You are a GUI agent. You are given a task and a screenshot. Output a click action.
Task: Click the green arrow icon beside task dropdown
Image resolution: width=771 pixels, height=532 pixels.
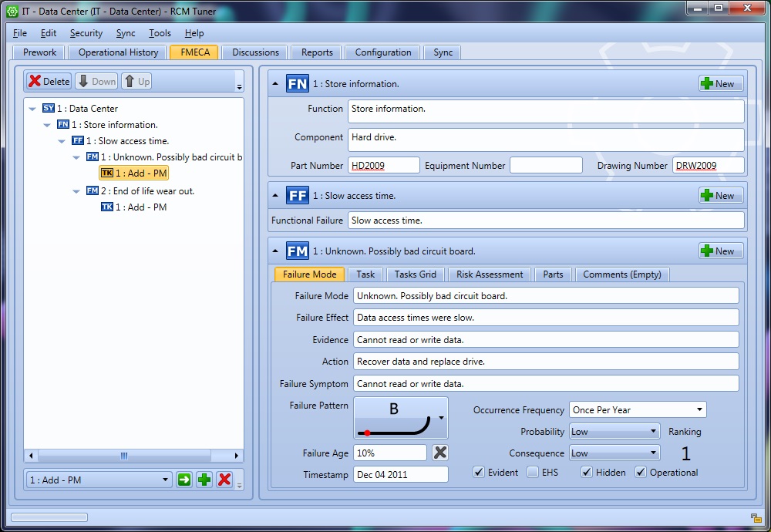pos(184,480)
